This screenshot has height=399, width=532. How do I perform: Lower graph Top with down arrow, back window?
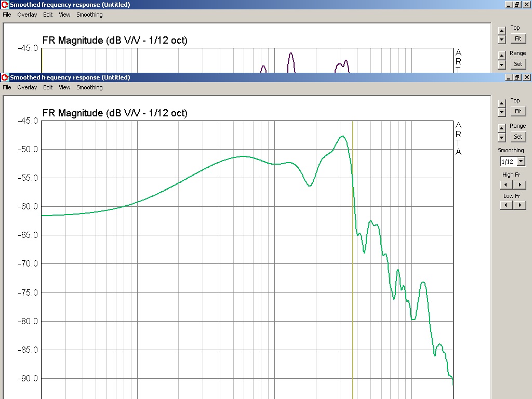[x=502, y=39]
